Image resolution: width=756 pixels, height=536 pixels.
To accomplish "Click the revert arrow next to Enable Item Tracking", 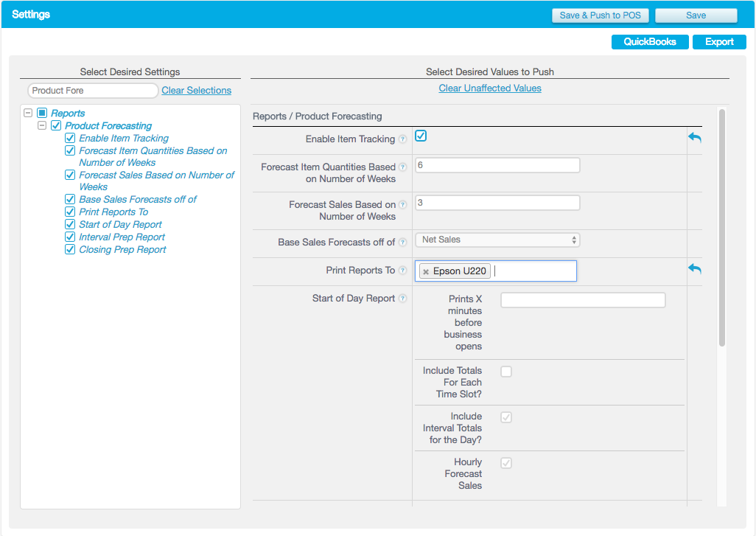I will 693,137.
